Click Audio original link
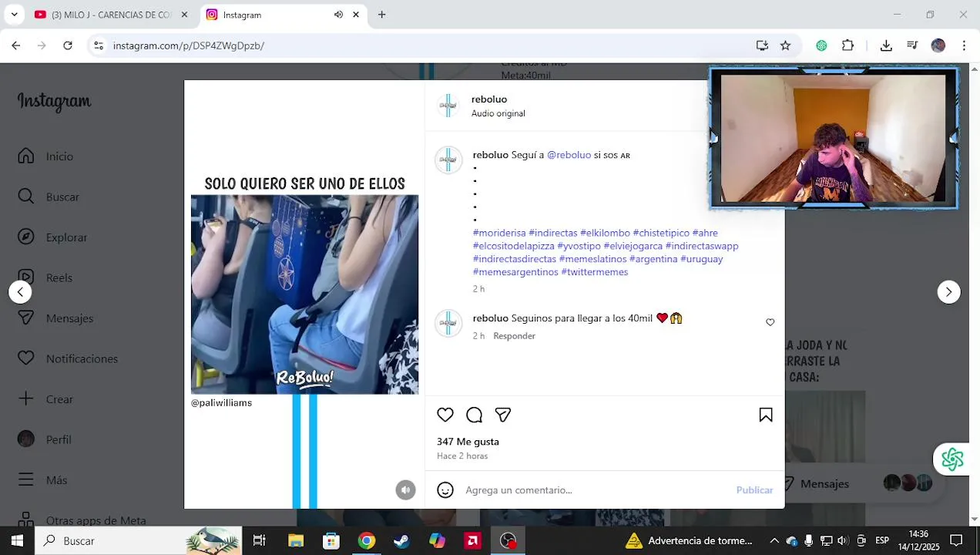 (498, 113)
